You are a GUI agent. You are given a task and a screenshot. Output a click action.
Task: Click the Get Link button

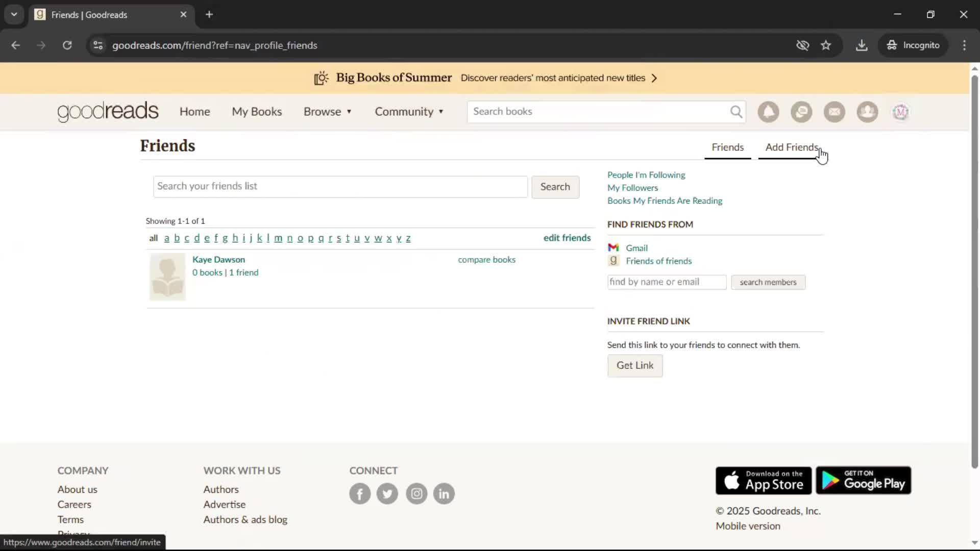[x=634, y=365]
